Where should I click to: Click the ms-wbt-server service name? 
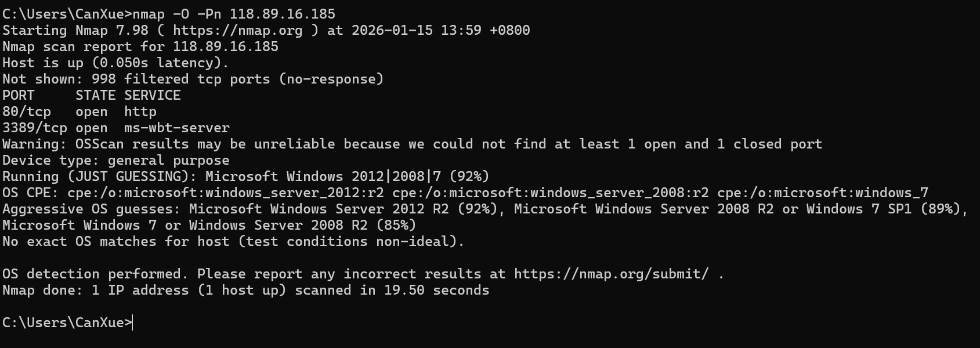176,128
